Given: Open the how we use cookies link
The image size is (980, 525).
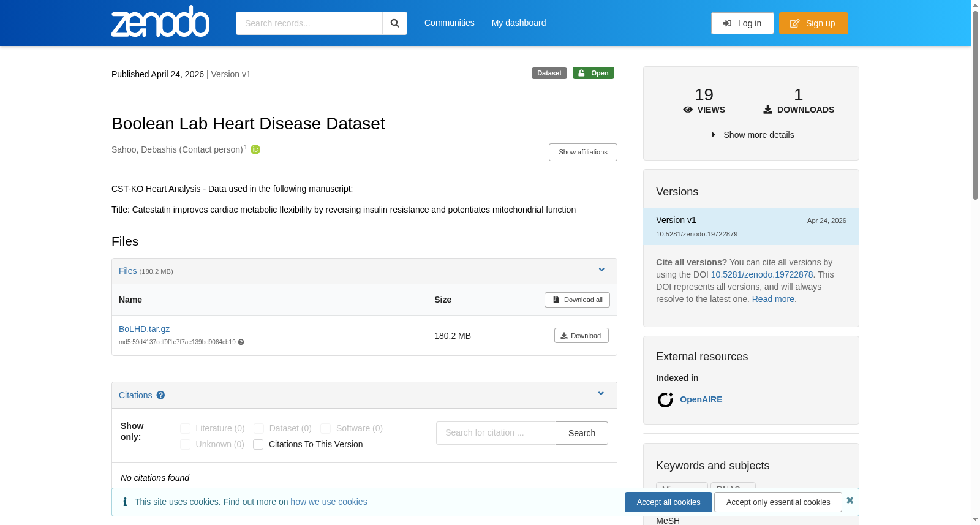Looking at the screenshot, I should tap(329, 502).
